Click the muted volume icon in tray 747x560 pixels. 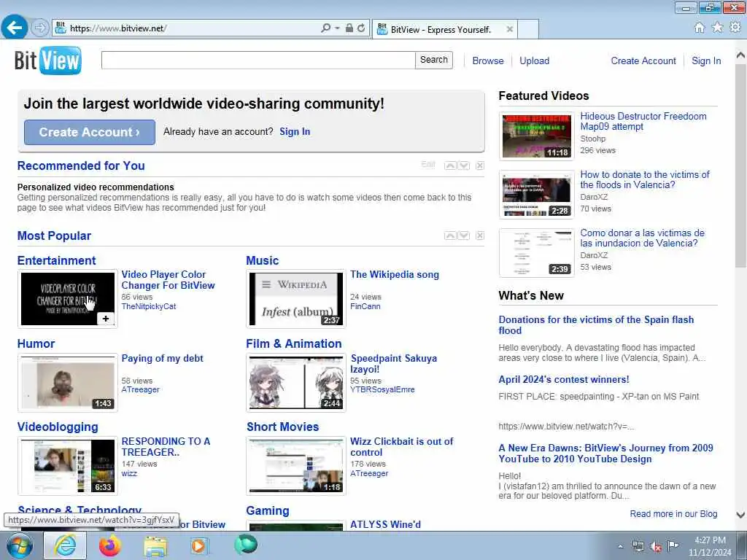(x=656, y=547)
